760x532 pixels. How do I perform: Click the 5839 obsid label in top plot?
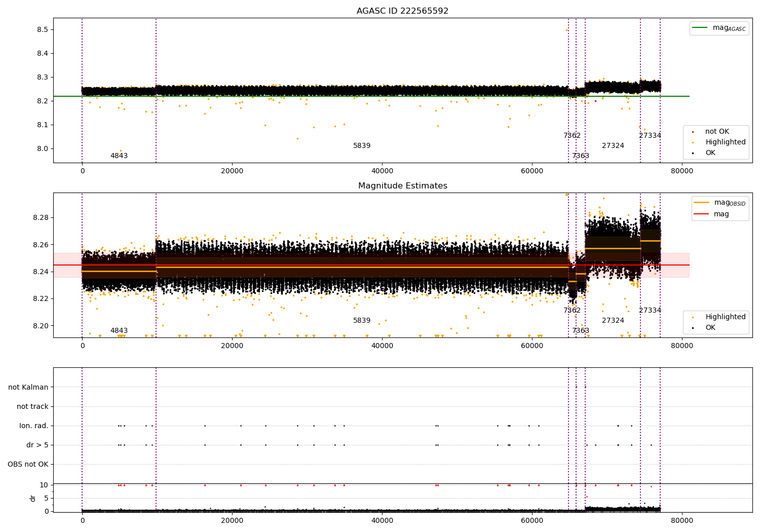coord(362,146)
